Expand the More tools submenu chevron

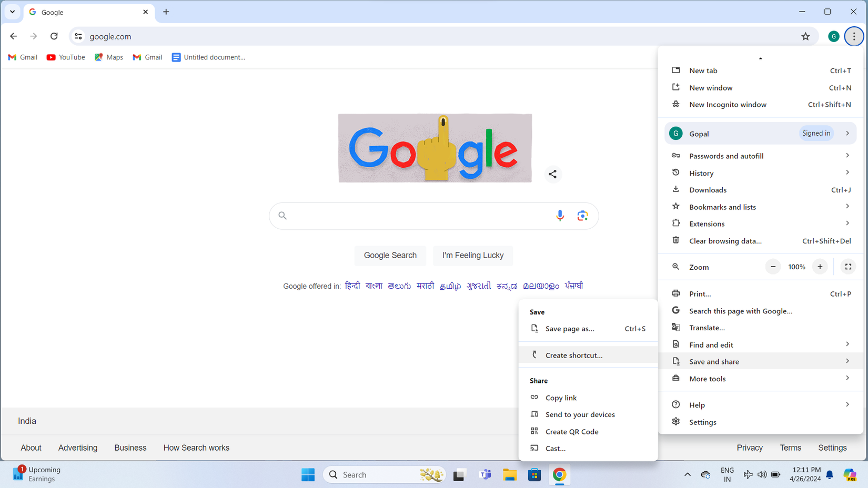point(847,379)
